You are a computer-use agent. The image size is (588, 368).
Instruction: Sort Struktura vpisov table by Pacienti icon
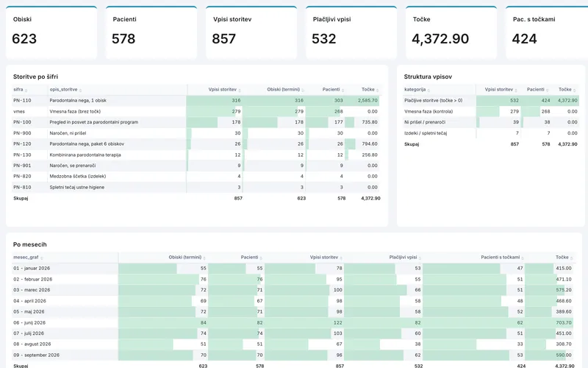click(x=547, y=91)
